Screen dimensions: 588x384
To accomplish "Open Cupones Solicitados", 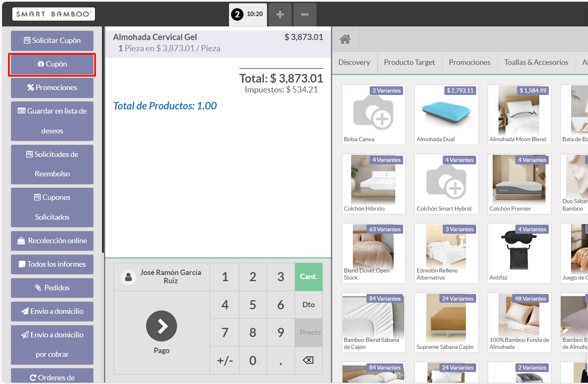I will [52, 207].
